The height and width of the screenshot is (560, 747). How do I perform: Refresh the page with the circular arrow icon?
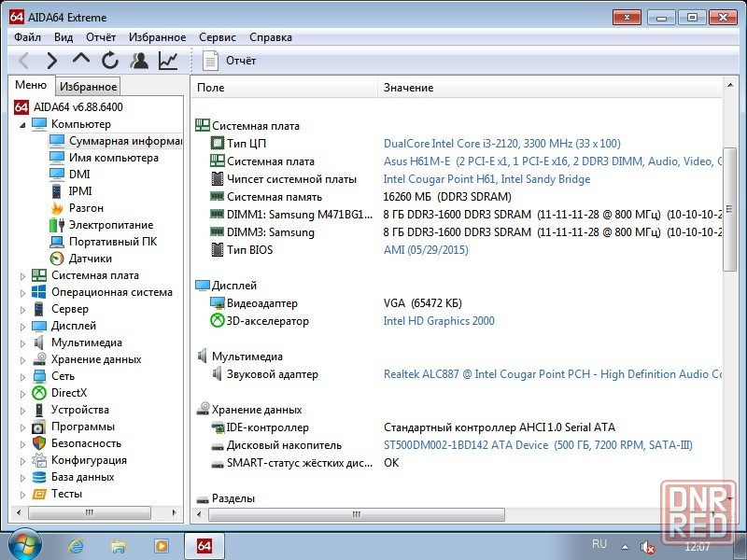click(x=110, y=61)
